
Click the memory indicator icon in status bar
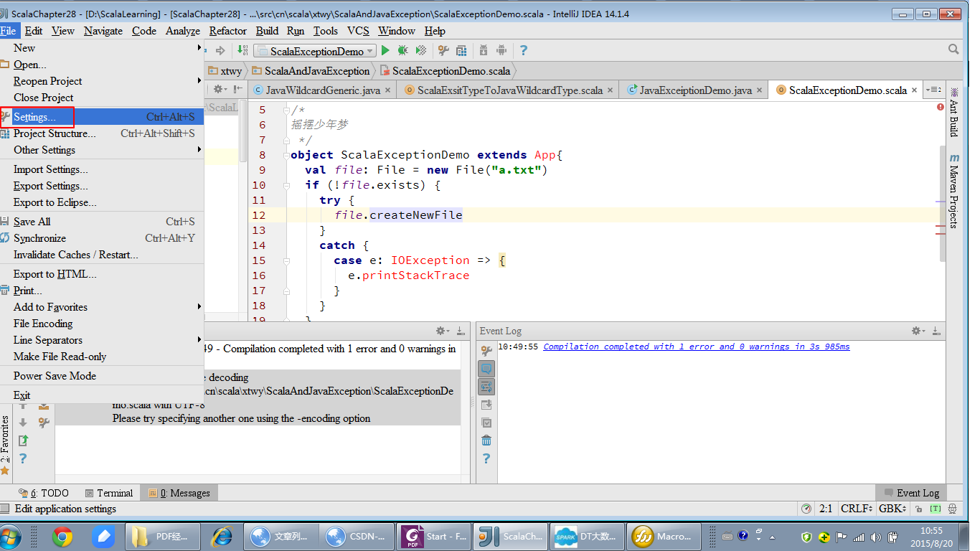point(806,509)
